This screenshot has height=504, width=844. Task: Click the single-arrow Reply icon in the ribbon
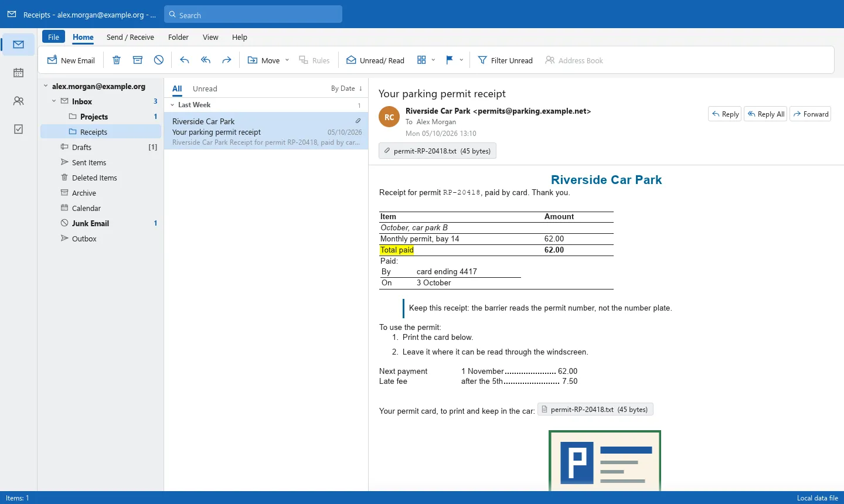[185, 60]
